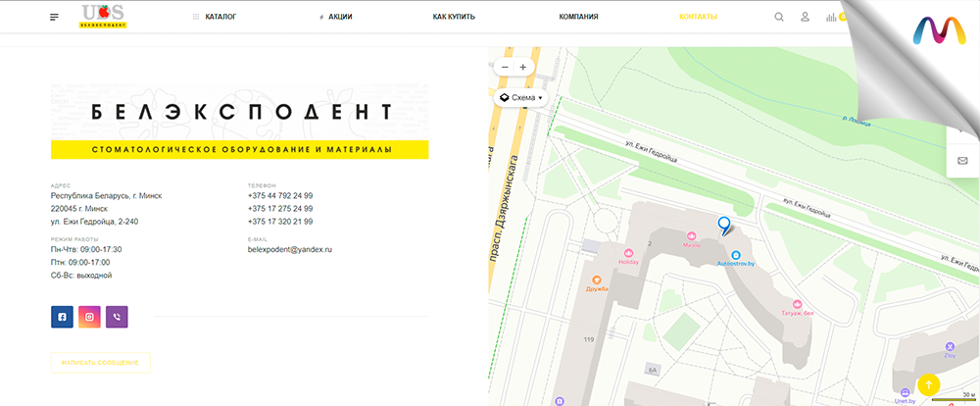The height and width of the screenshot is (406, 980).
Task: Go to Как купить section
Action: pos(454,17)
